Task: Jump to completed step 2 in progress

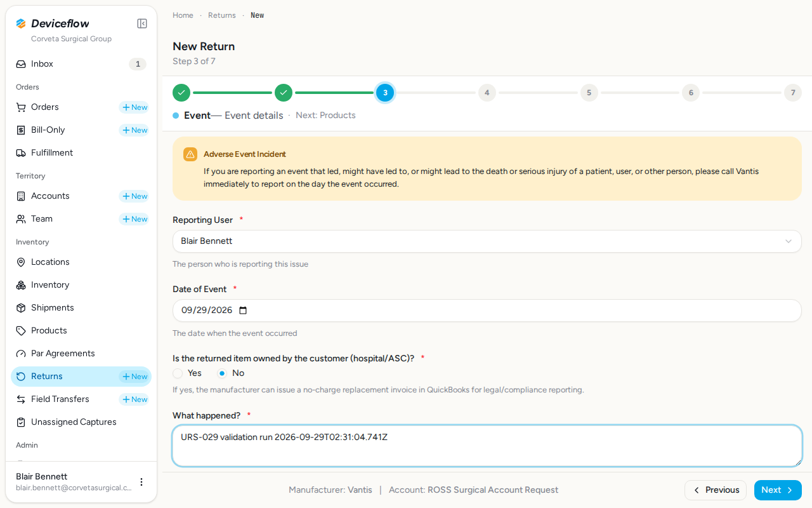Action: pos(284,93)
